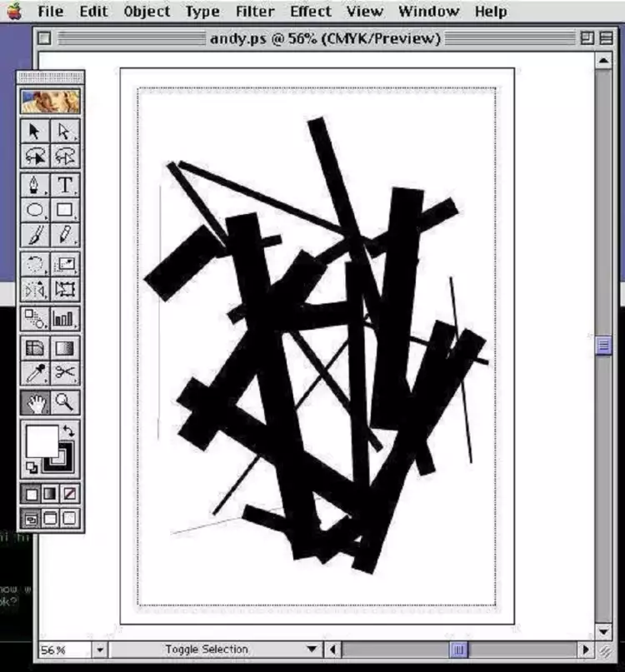Select the Pen tool
Screen dimensions: 625x672
pos(35,184)
